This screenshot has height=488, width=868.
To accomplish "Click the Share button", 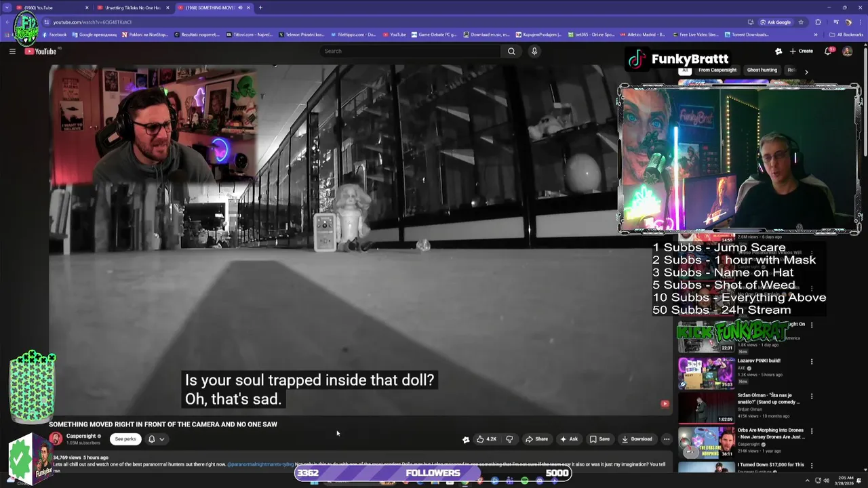I will 536,439.
